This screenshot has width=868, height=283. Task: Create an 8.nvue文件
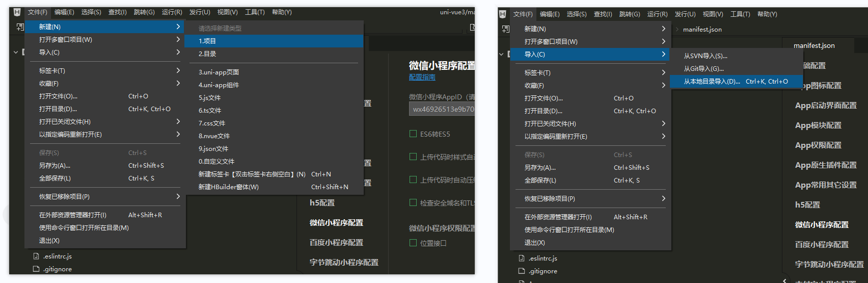[x=274, y=136]
